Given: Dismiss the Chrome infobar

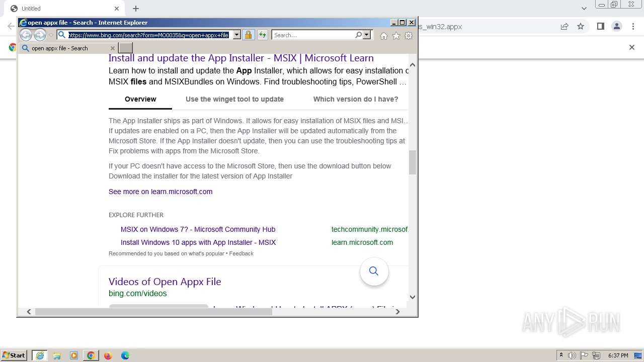Looking at the screenshot, I should (x=632, y=47).
